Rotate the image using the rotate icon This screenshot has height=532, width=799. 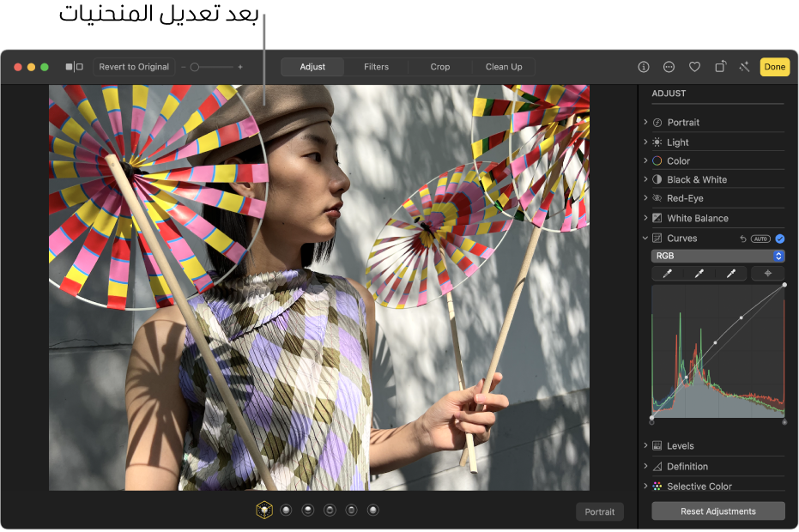click(719, 66)
